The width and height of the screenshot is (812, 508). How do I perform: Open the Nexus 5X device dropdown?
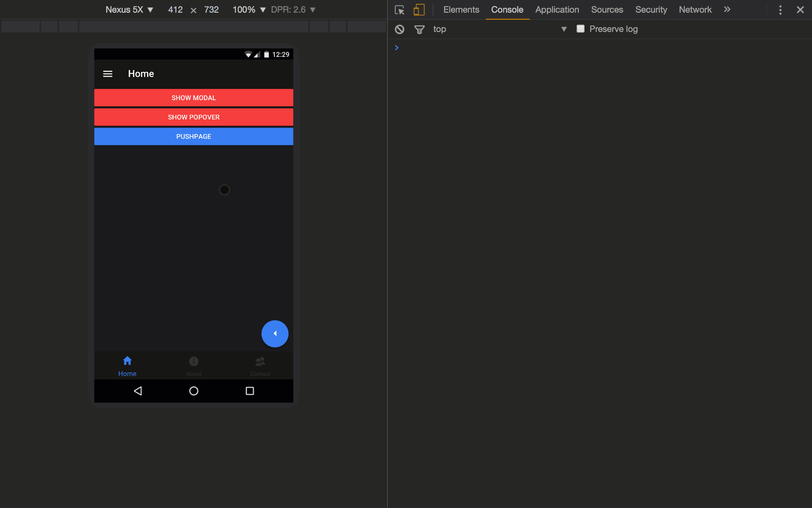click(x=130, y=9)
